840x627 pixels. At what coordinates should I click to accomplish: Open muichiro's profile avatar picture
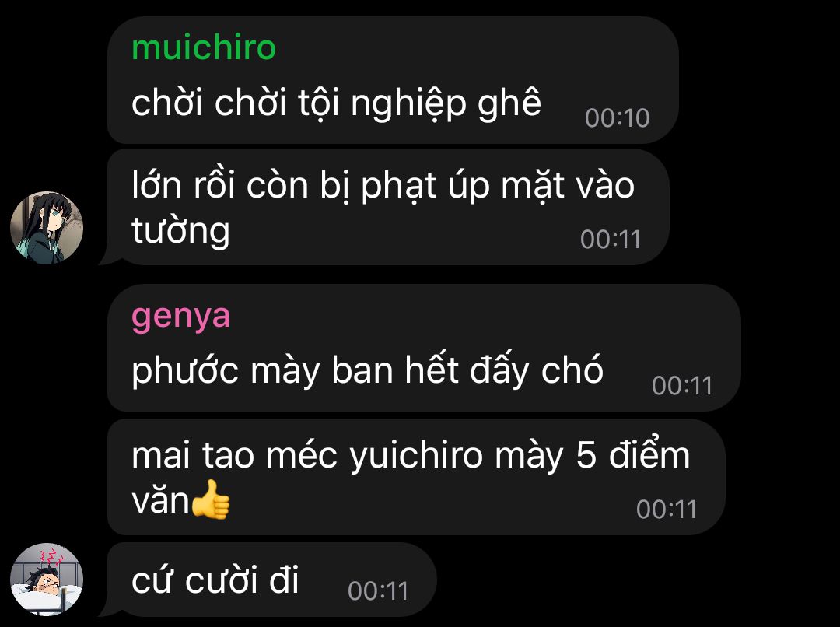pyautogui.click(x=47, y=228)
